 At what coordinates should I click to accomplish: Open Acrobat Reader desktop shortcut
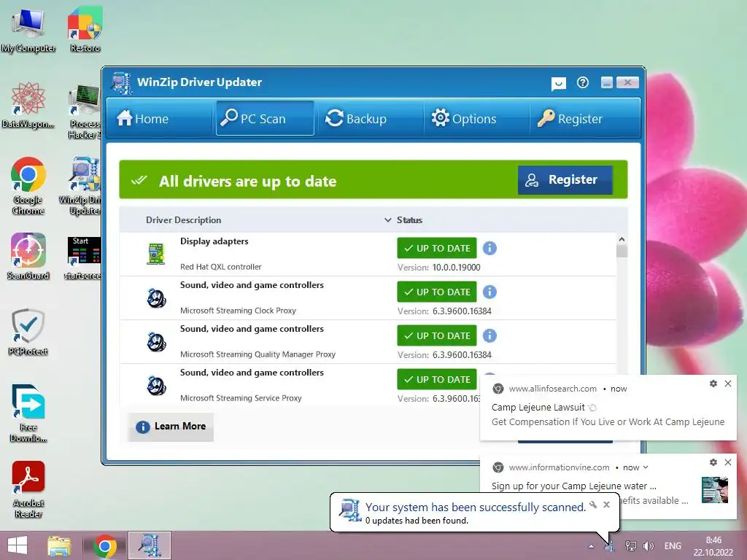click(x=28, y=489)
